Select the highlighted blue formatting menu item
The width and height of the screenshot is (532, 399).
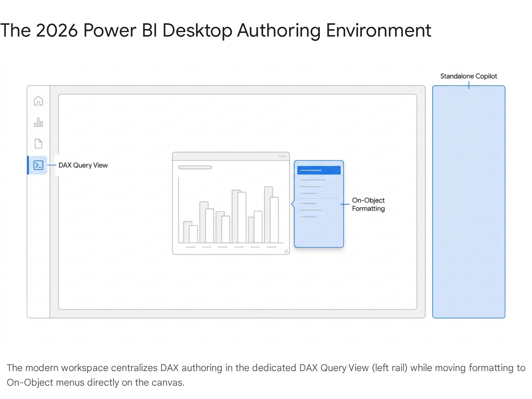point(319,170)
